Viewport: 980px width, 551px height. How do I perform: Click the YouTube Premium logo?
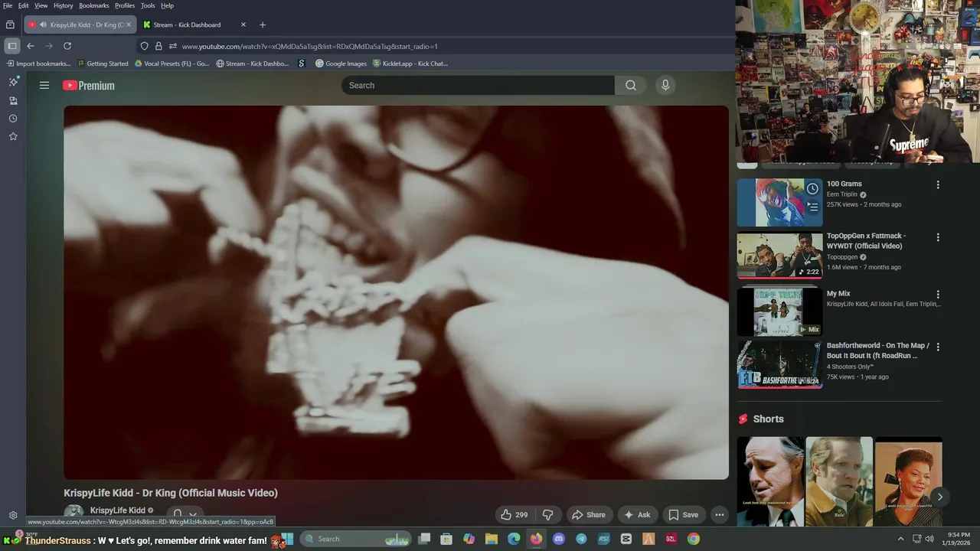point(89,86)
